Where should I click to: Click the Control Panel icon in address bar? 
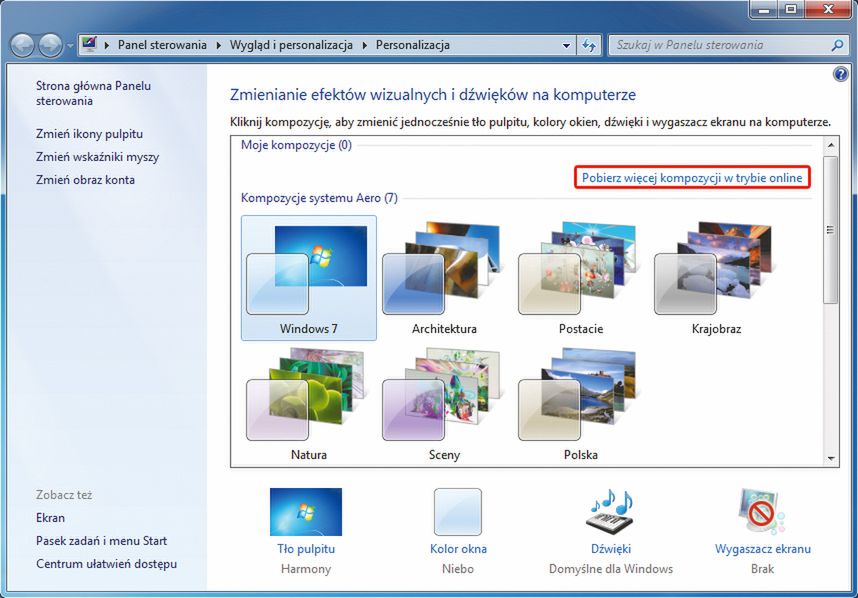coord(89,44)
